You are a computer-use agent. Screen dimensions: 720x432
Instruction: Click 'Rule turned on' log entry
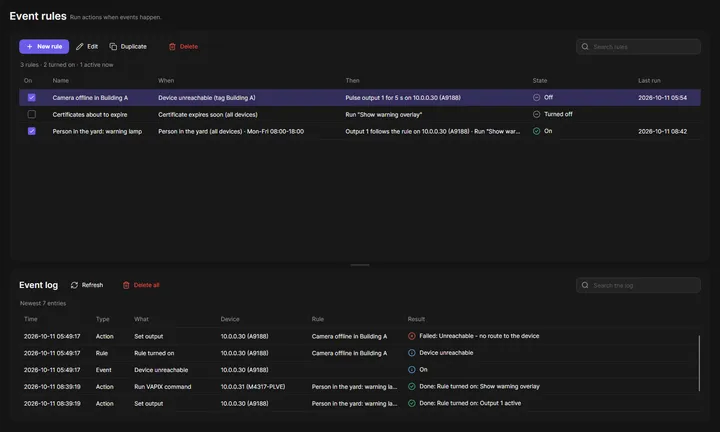tap(154, 353)
